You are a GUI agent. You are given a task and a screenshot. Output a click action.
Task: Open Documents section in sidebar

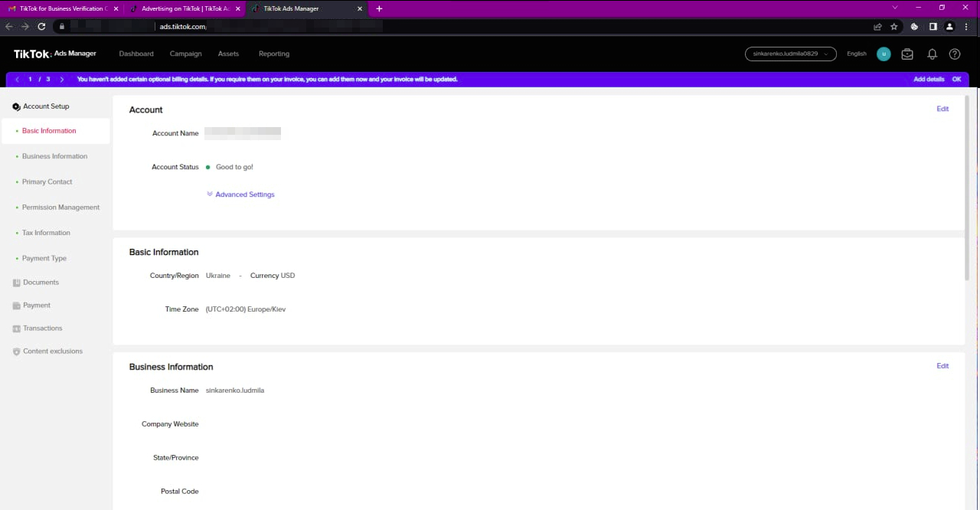coord(41,283)
